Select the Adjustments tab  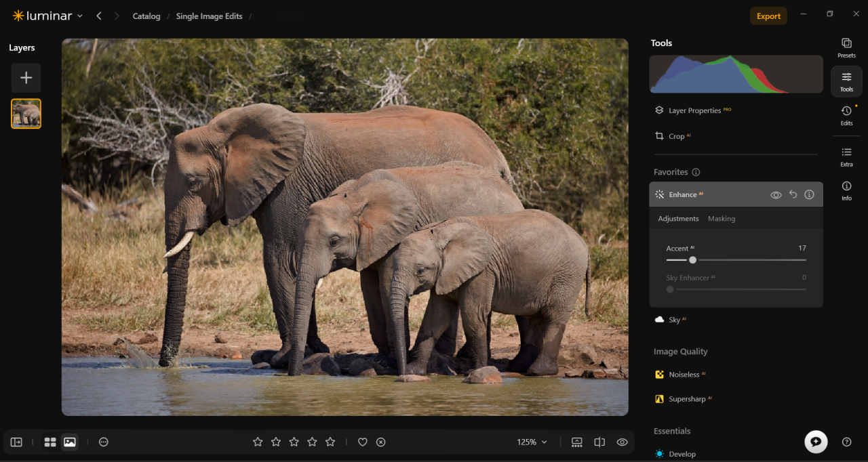(x=678, y=219)
